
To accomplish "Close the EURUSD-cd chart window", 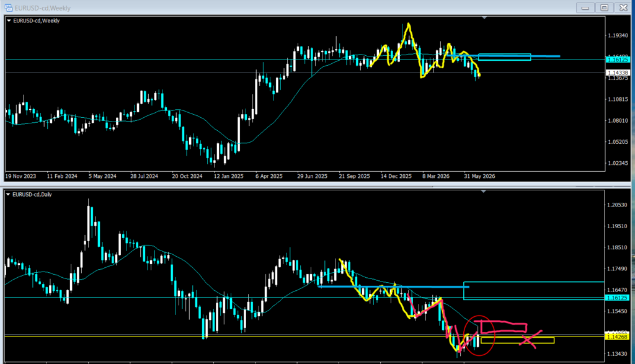I will [x=623, y=7].
